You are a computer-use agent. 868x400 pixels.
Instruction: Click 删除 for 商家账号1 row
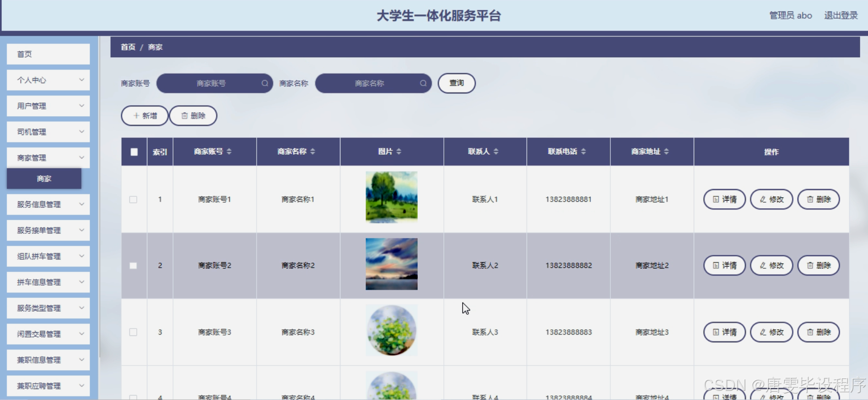tap(819, 200)
